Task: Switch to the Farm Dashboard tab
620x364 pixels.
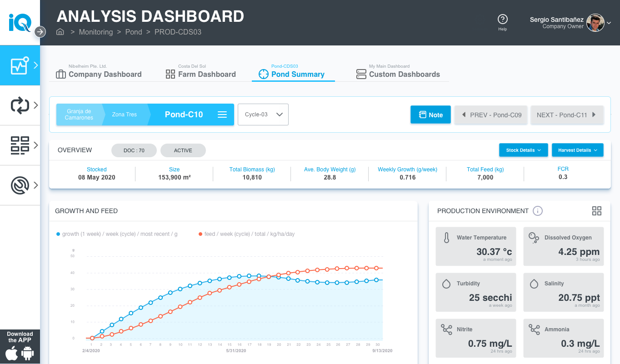Action: [x=201, y=74]
